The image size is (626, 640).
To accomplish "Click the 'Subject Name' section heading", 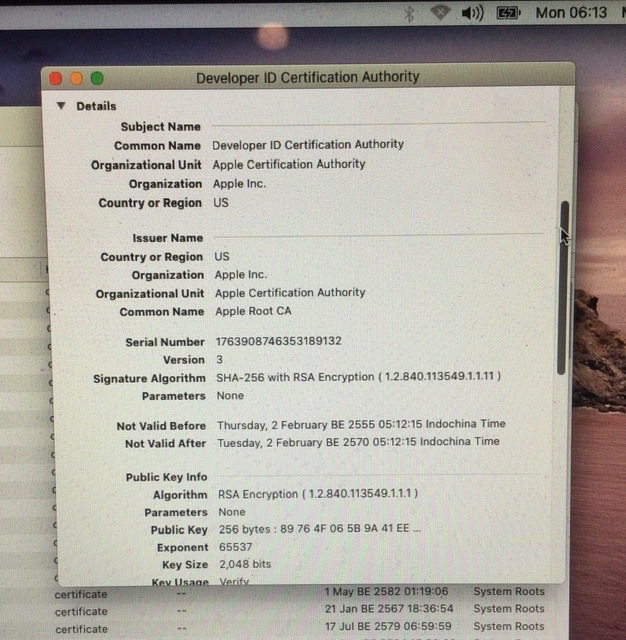I will click(160, 127).
